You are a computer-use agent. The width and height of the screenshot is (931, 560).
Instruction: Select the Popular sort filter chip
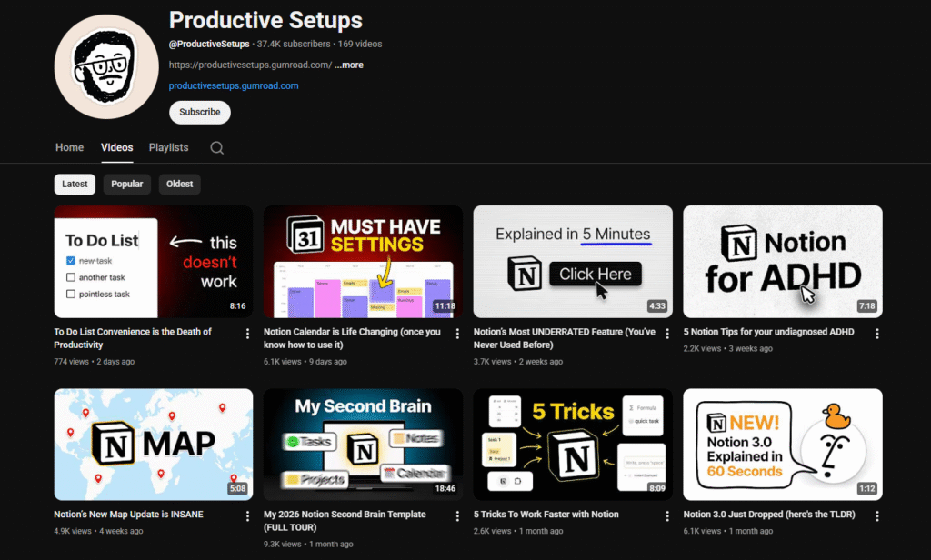pyautogui.click(x=127, y=184)
